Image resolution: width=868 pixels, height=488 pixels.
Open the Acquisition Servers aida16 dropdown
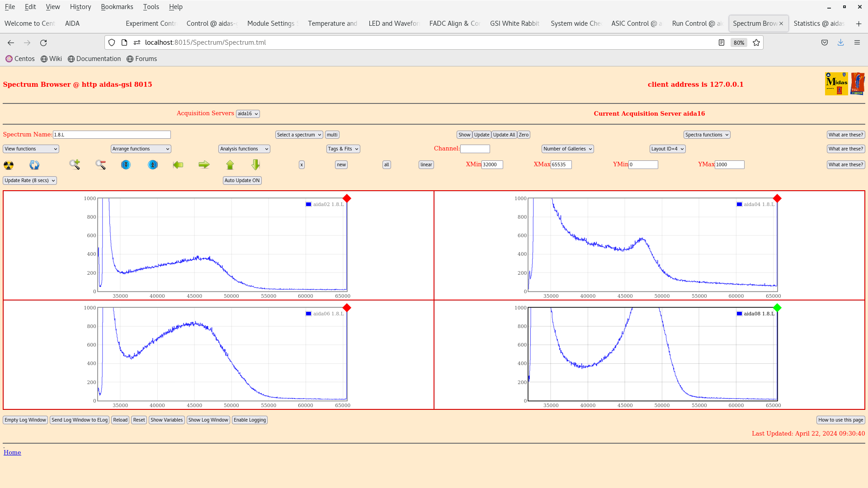[x=248, y=113]
